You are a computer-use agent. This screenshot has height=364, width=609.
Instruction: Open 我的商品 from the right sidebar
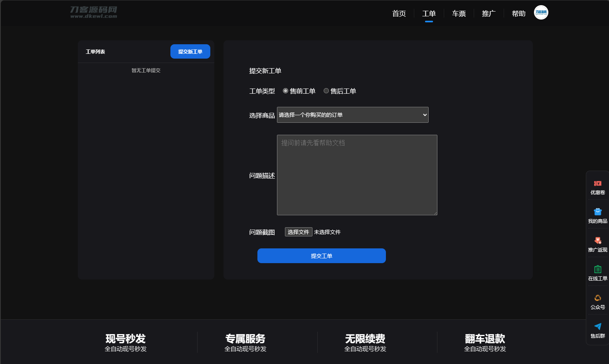597,216
